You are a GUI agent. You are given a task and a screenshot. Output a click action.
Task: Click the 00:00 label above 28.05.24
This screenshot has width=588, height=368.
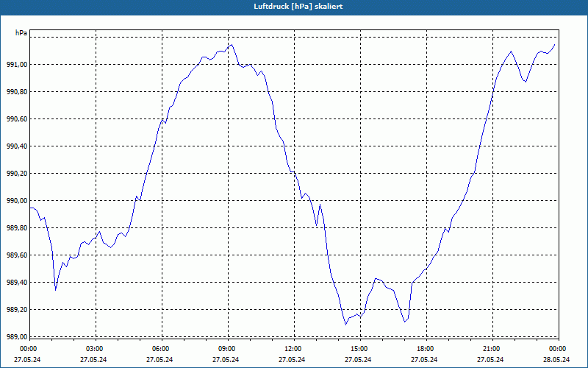click(557, 349)
